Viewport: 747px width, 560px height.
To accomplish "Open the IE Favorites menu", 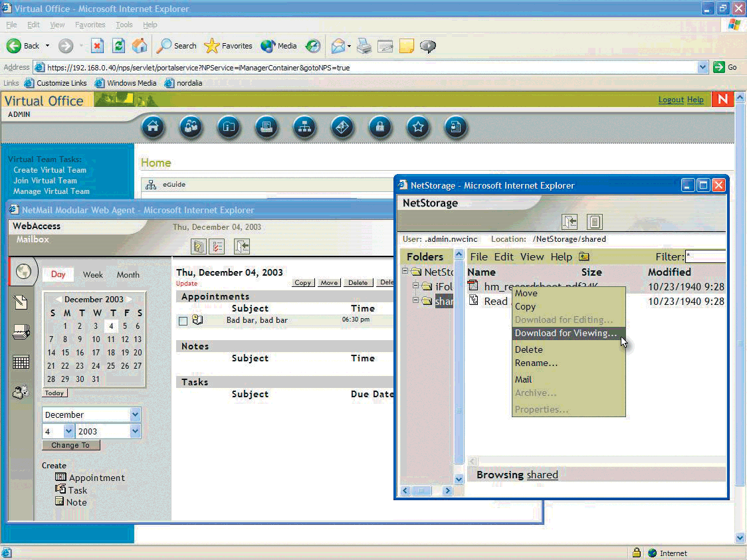I will click(x=90, y=25).
